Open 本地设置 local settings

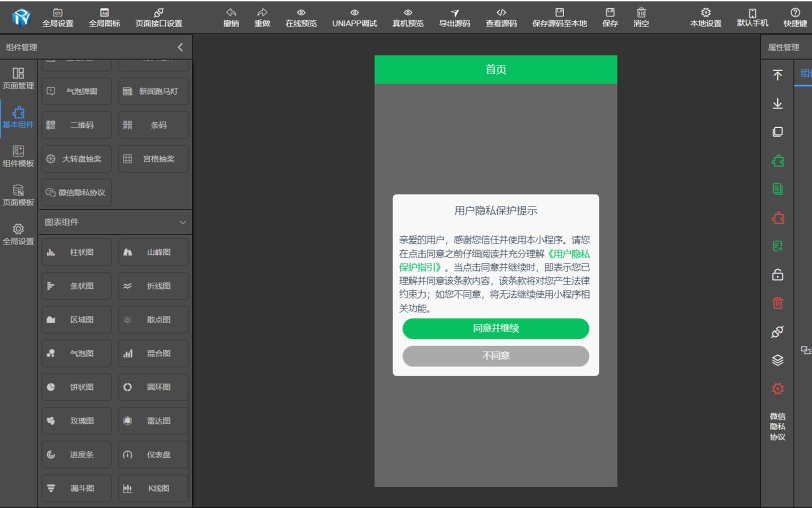point(706,18)
